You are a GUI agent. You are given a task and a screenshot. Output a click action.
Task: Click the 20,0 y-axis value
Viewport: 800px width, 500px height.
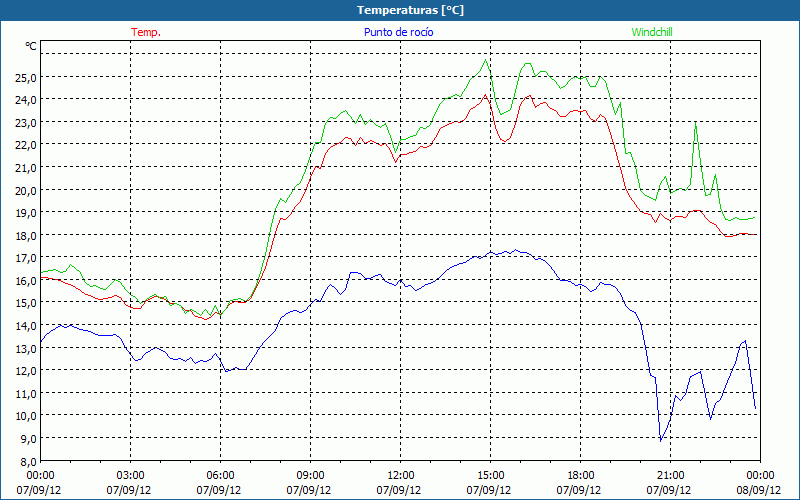click(x=27, y=190)
